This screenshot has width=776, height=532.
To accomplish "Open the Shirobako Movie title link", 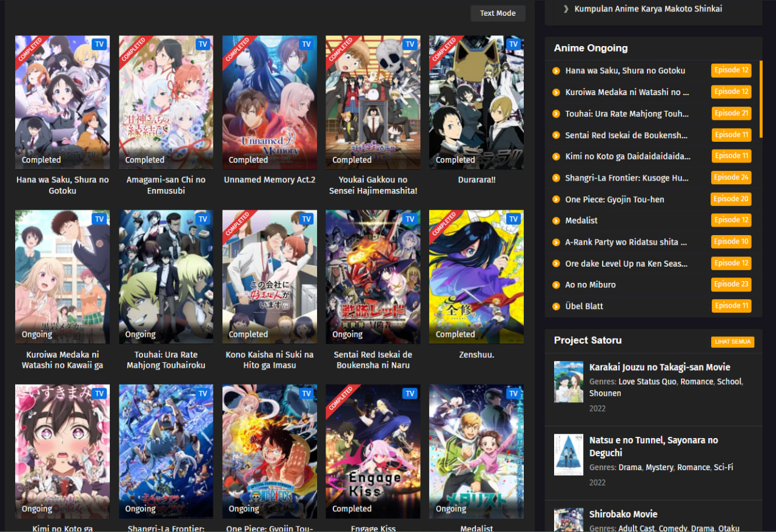I will point(623,514).
